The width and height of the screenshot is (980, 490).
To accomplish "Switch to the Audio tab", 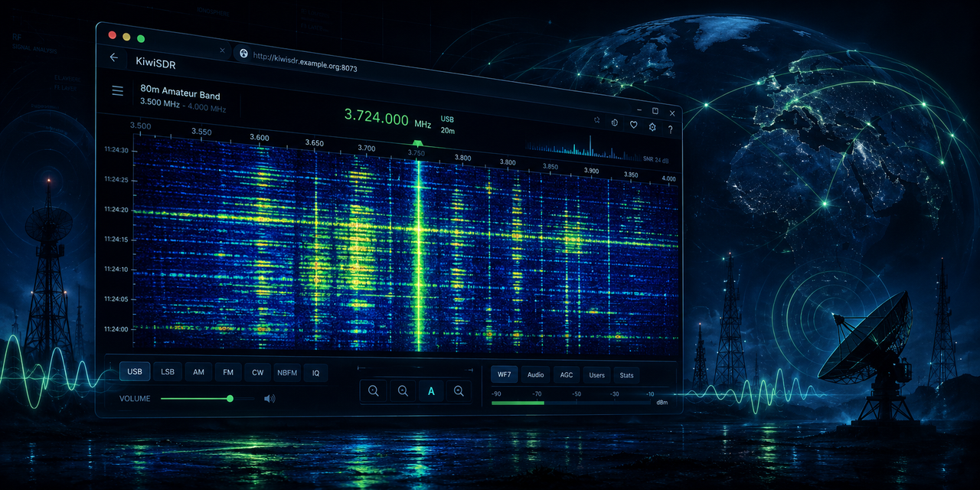I will (x=535, y=374).
